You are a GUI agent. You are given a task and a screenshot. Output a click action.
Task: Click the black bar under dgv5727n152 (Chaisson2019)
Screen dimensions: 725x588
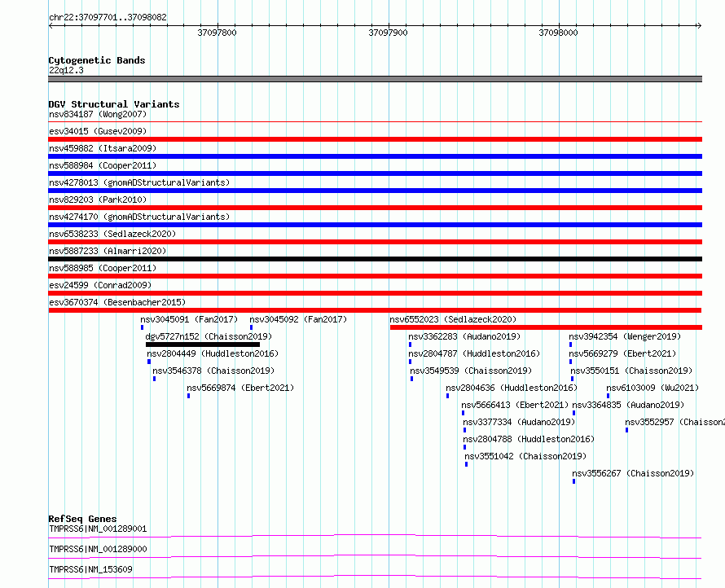click(203, 344)
